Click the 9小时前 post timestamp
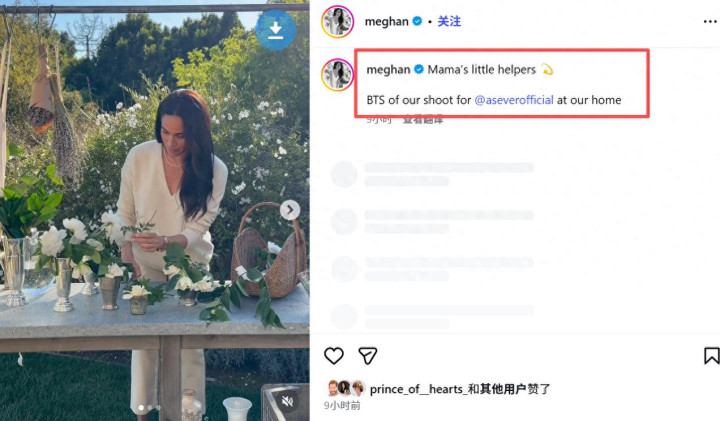The height and width of the screenshot is (421, 720). point(342,405)
